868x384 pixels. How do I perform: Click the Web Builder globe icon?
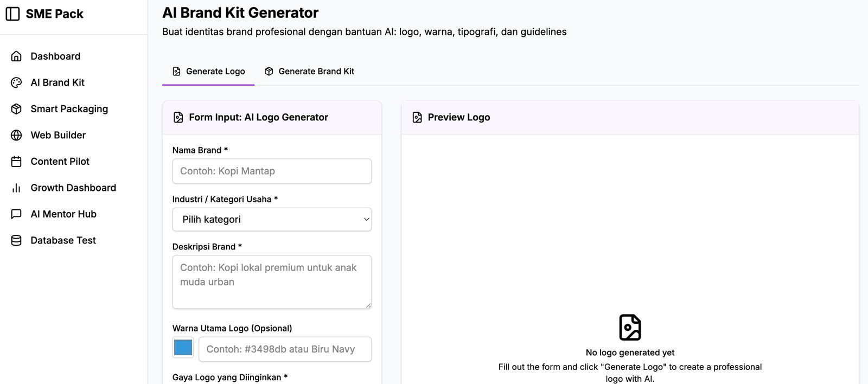(16, 135)
